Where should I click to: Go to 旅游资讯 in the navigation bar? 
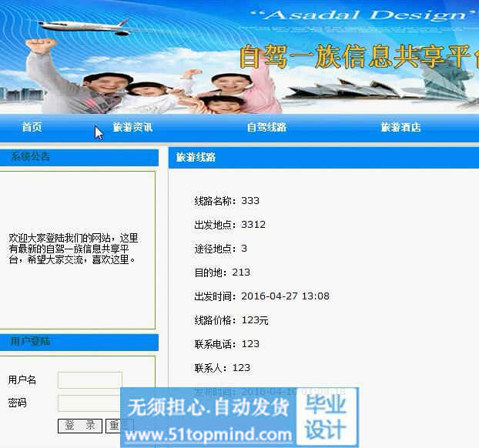(132, 127)
